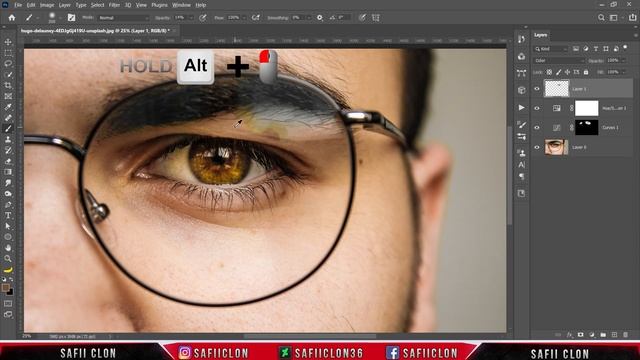Open the Smoothing dropdown
The image size is (640, 360).
(x=309, y=18)
